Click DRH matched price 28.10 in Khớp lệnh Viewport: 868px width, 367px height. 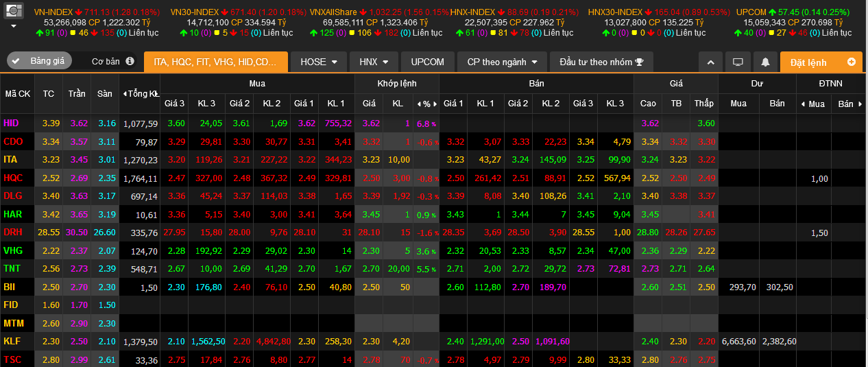(370, 233)
